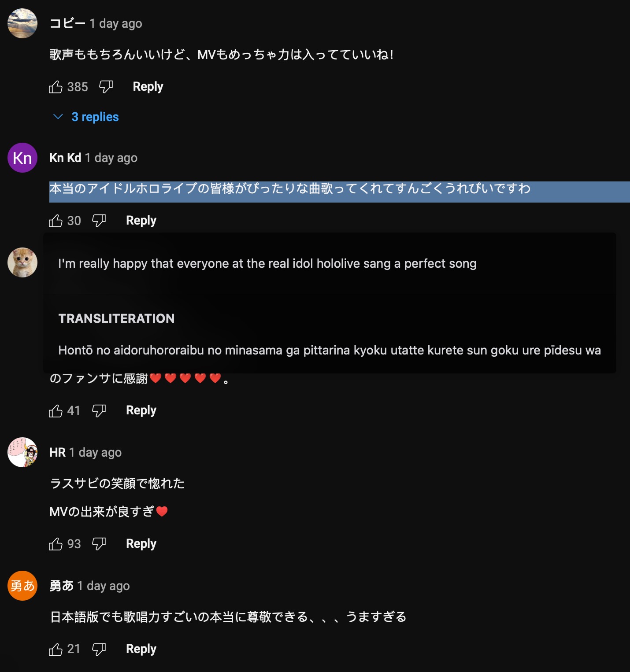Screen dimensions: 630x672
Task: Click the highlighted Japanese comment text
Action: [x=290, y=188]
